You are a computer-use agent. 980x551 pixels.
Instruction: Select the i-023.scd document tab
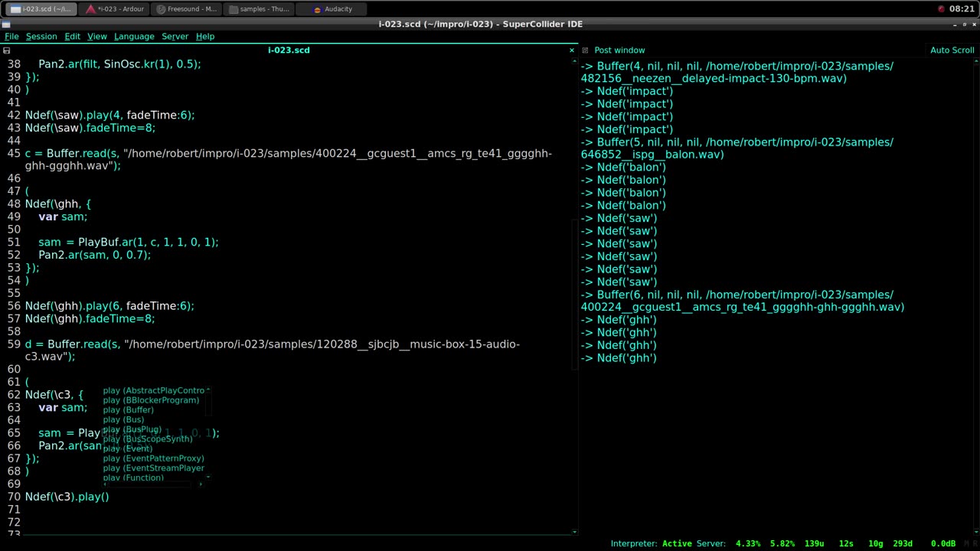click(x=289, y=50)
